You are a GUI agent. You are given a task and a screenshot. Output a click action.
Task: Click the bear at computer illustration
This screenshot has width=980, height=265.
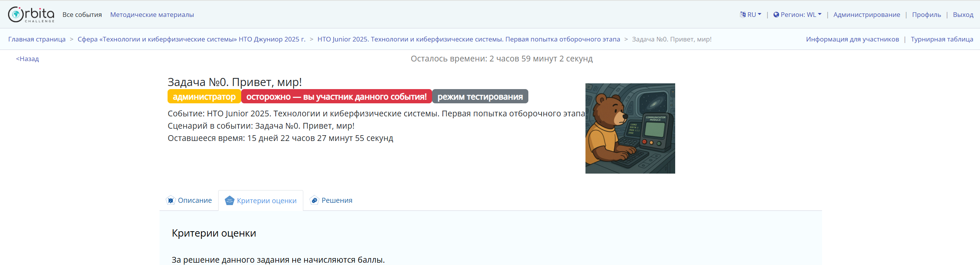point(630,128)
